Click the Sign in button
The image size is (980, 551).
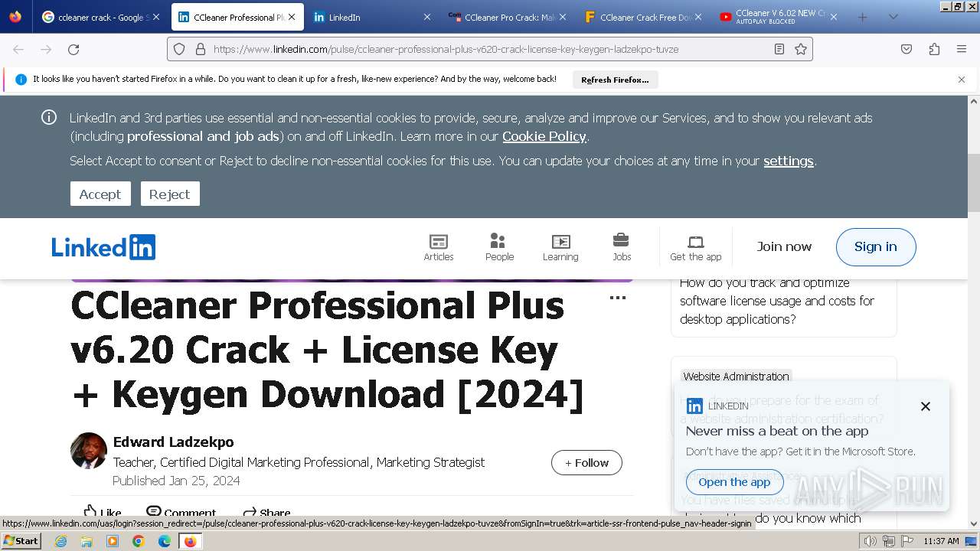tap(876, 246)
